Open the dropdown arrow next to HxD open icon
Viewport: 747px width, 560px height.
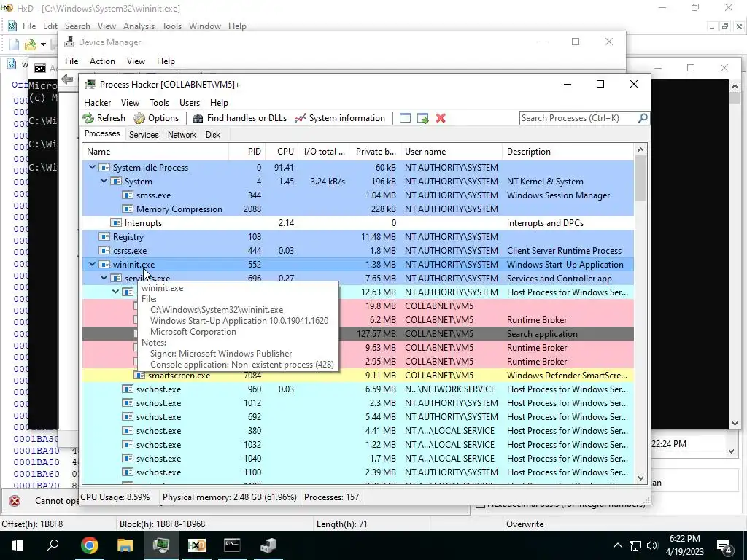(x=43, y=44)
